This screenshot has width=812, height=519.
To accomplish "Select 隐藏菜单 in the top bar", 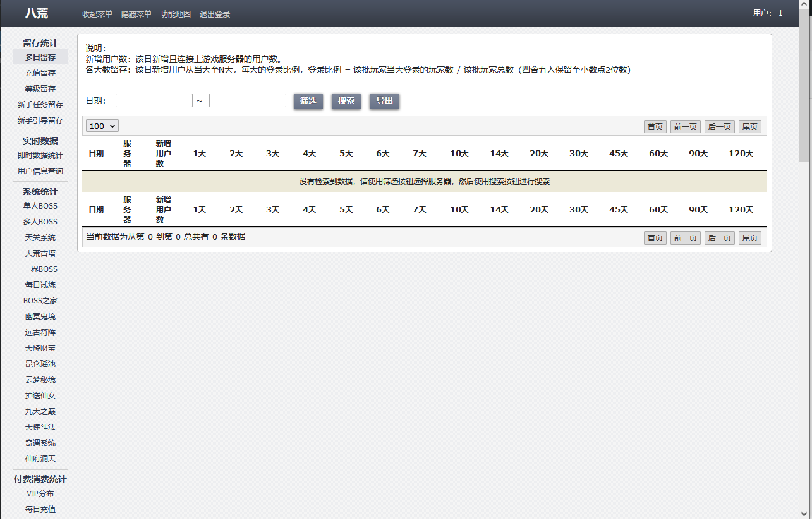I will tap(136, 14).
